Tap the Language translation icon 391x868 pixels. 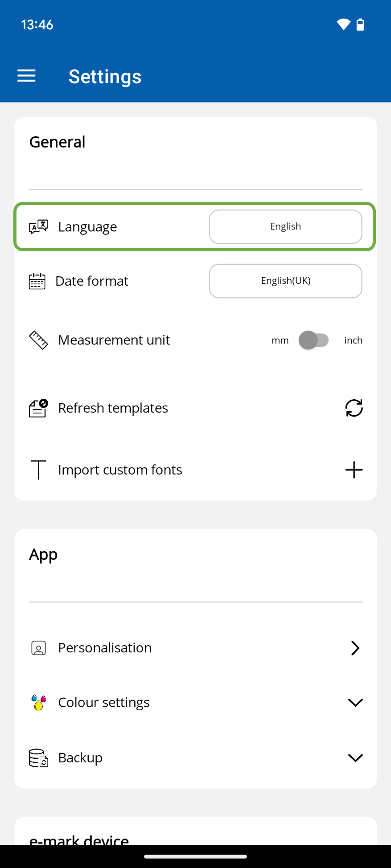coord(38,227)
